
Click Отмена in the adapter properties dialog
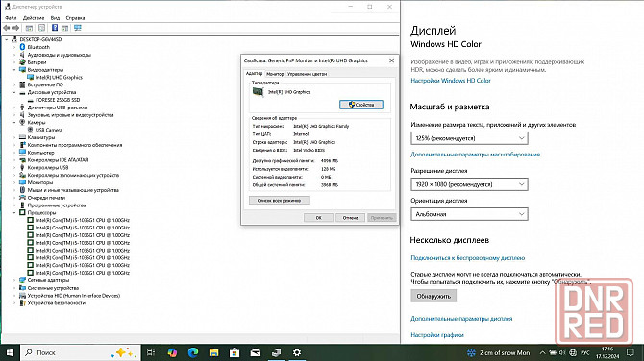click(x=350, y=218)
